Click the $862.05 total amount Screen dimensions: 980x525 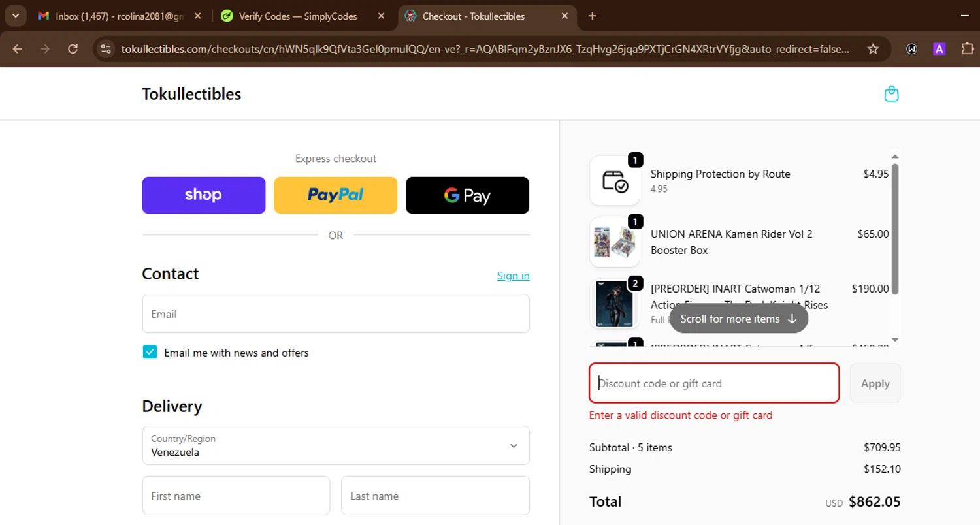click(x=875, y=501)
